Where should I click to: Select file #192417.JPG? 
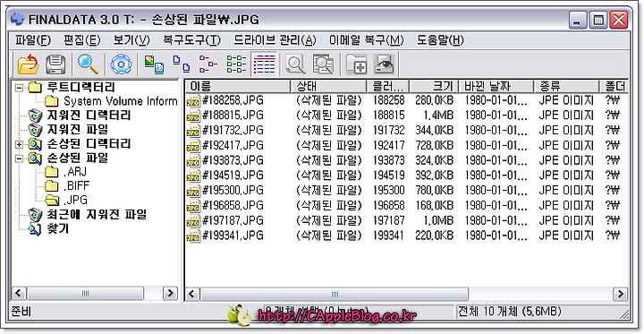pyautogui.click(x=233, y=145)
